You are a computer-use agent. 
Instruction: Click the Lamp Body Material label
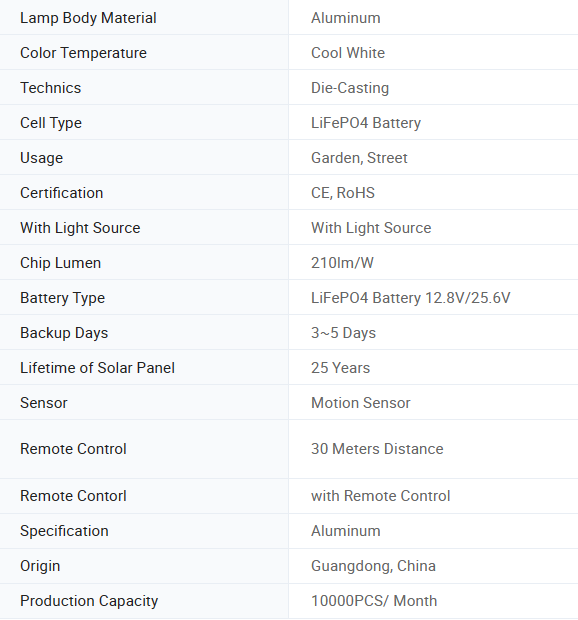pyautogui.click(x=88, y=18)
